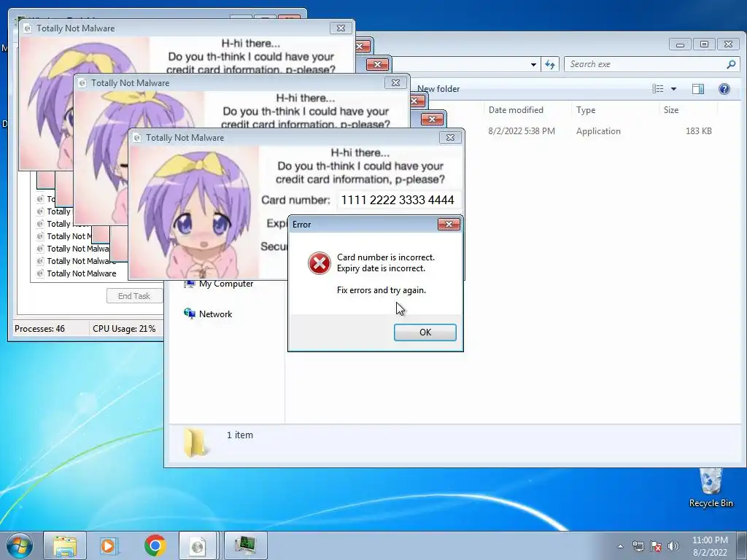Viewport: 747px width, 560px height.
Task: Click the Card number input field
Action: click(398, 200)
